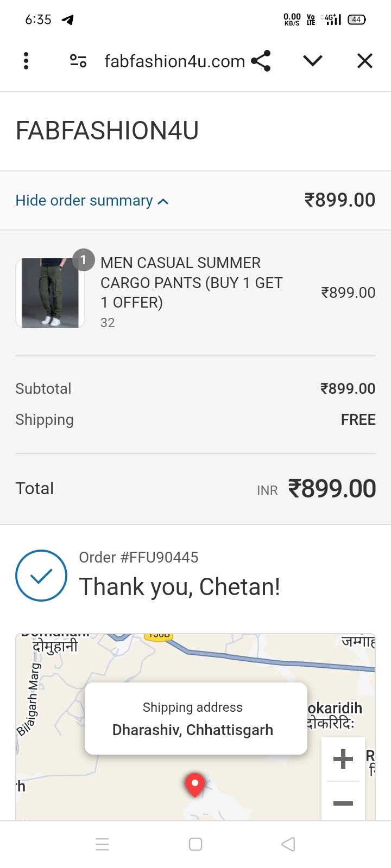Tap the share icon in the address bar

point(261,61)
